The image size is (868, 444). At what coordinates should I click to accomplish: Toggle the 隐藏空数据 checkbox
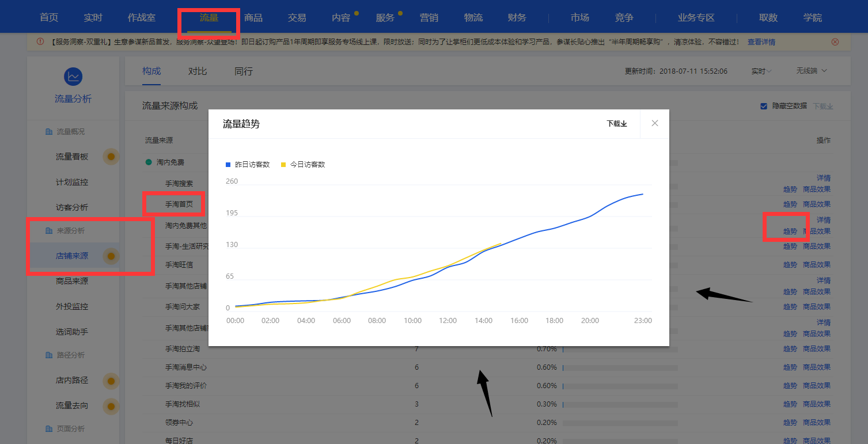(764, 106)
